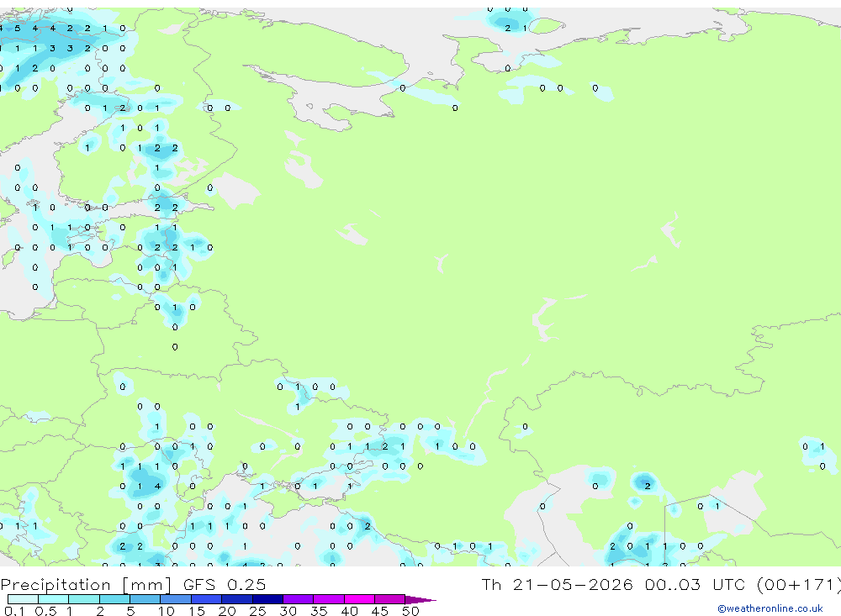Click the legend value '25'
The image size is (841, 616).
[257, 611]
